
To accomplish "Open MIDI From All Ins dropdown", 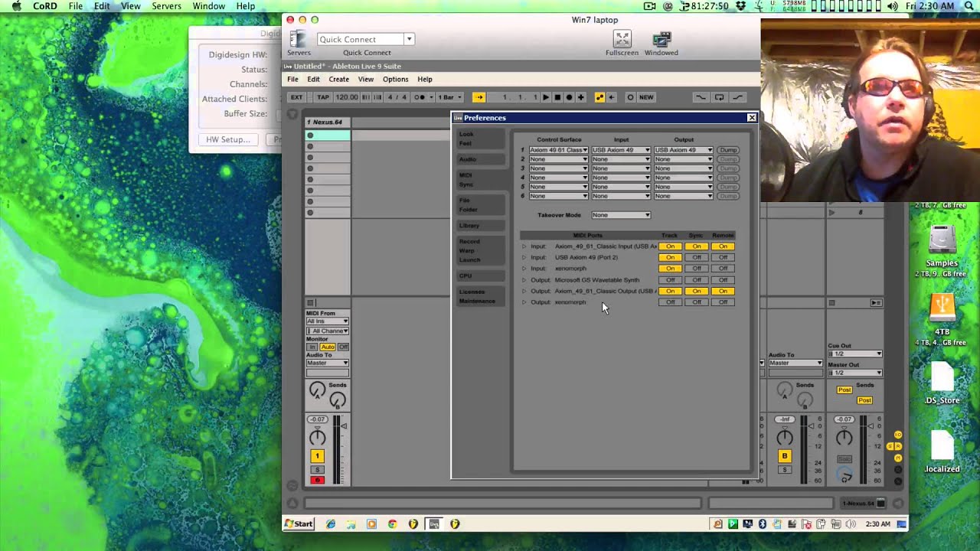I will click(x=328, y=321).
